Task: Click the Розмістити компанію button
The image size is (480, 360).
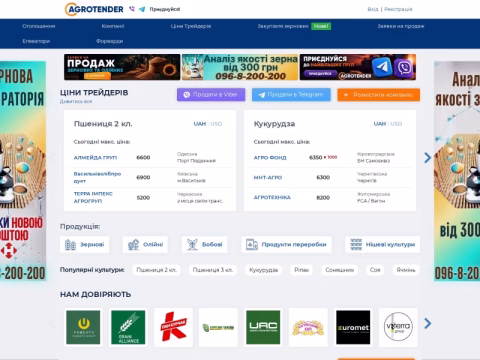Action: point(379,95)
